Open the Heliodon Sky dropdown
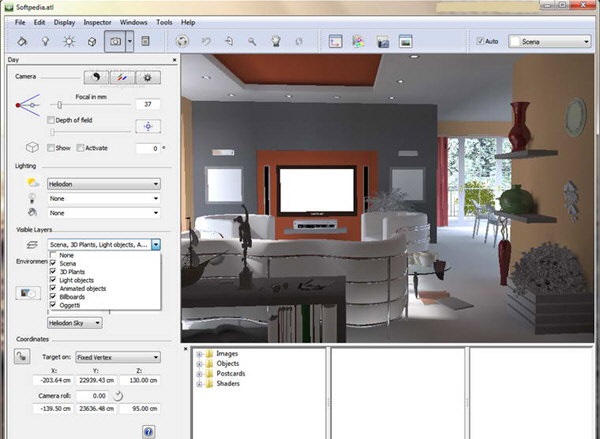The image size is (600, 439). [75, 323]
